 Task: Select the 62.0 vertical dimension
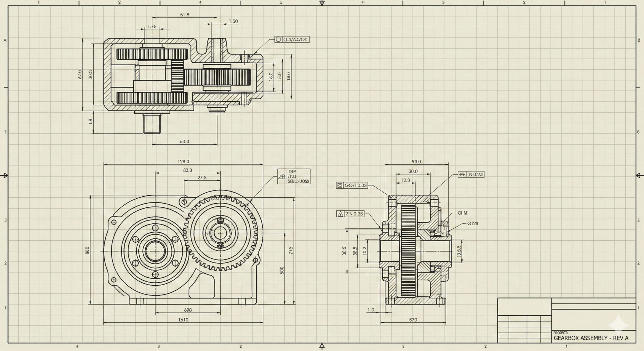80,75
